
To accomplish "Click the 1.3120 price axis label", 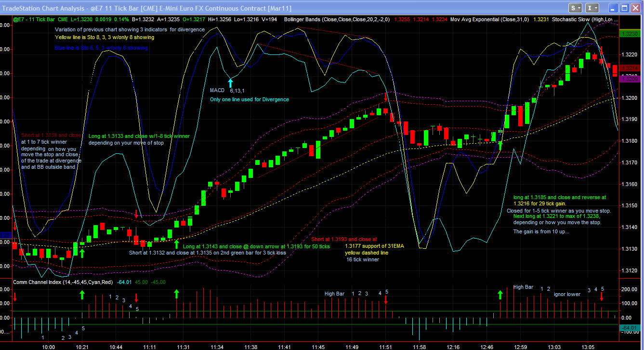I will tap(630, 270).
